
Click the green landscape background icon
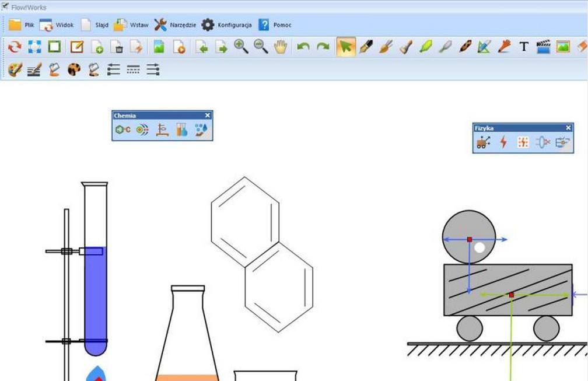point(159,47)
